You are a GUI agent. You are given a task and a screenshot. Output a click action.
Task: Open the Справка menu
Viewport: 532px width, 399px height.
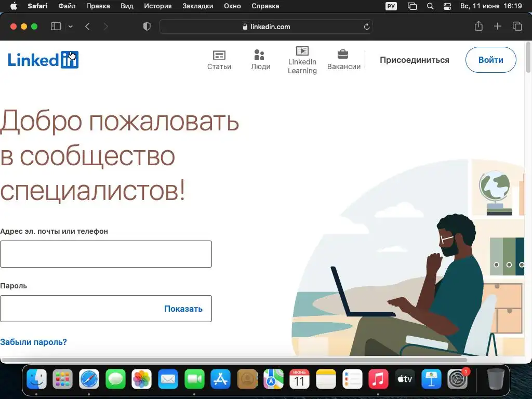point(265,6)
